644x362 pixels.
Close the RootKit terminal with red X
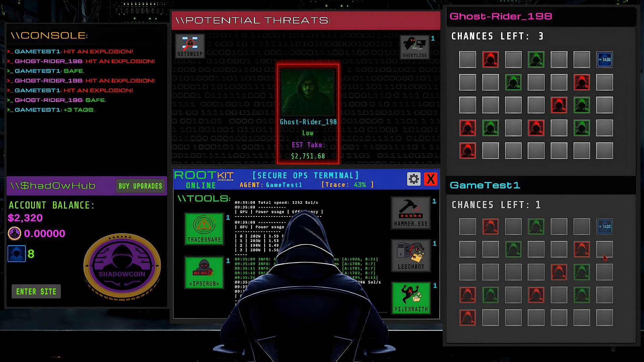[x=431, y=179]
